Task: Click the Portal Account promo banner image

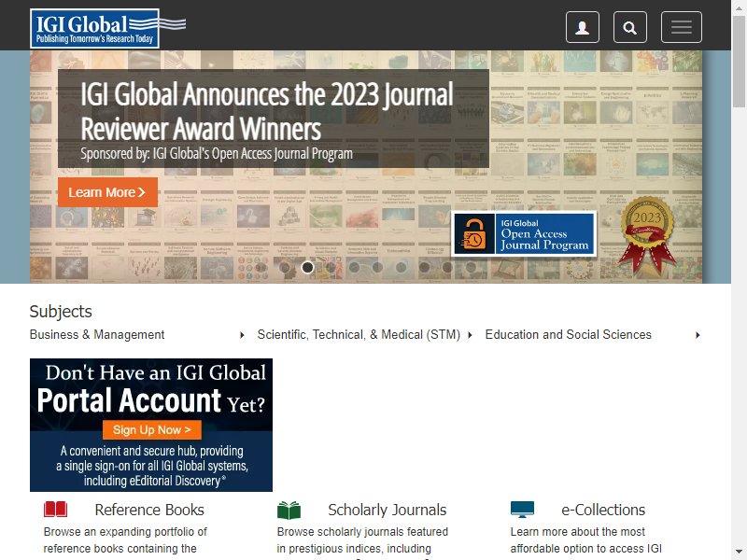Action: 151,425
